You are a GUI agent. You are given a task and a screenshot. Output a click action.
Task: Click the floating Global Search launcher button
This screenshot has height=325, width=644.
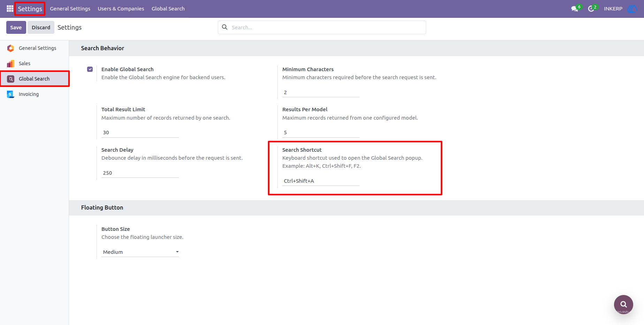click(x=623, y=304)
